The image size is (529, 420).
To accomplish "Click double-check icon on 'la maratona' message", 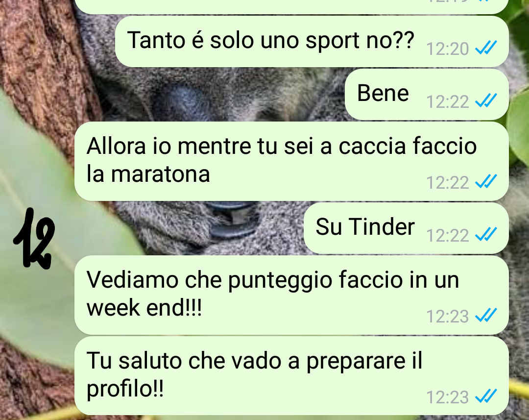I will click(x=486, y=181).
